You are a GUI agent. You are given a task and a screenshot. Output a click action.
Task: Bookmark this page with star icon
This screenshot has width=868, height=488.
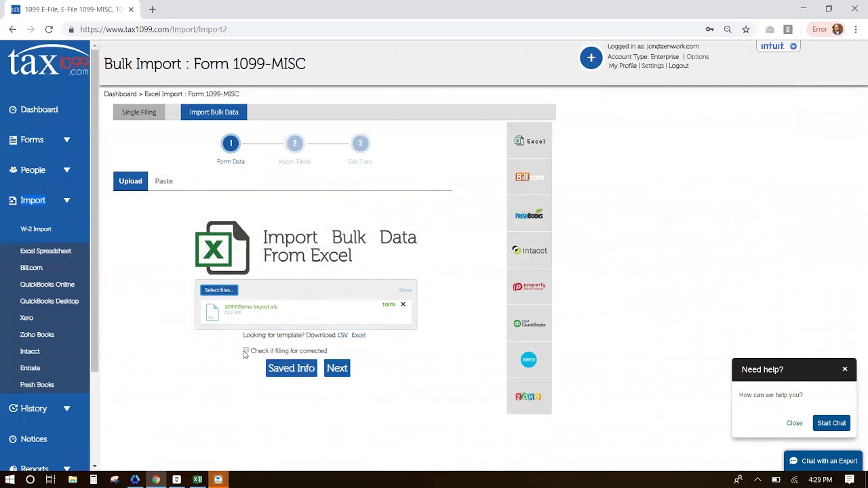click(x=746, y=29)
